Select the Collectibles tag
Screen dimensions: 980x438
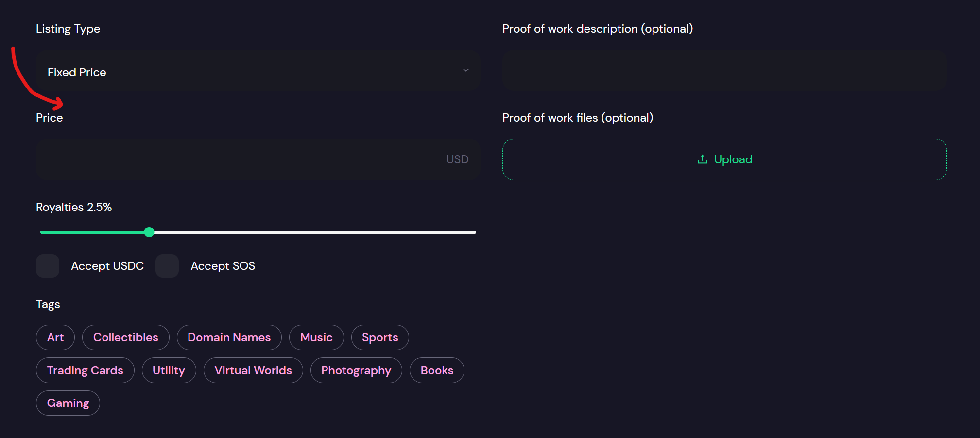pyautogui.click(x=125, y=337)
